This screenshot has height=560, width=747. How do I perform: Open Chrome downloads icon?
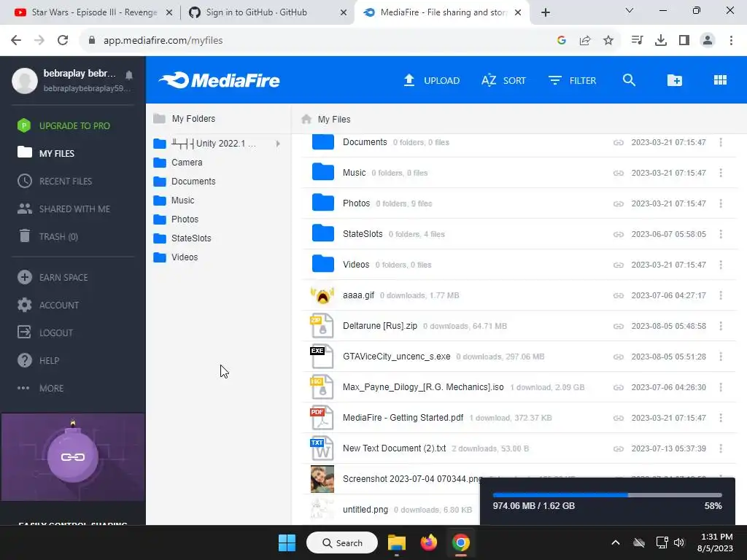click(x=661, y=41)
